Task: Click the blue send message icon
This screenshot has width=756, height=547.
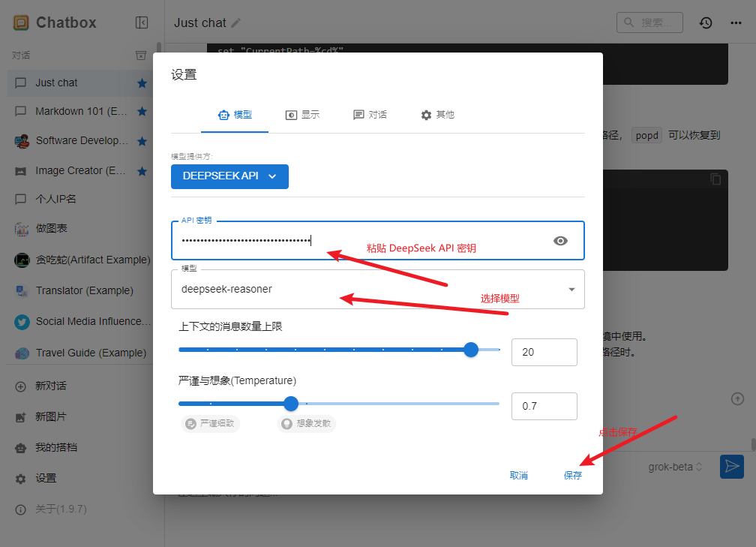Action: pyautogui.click(x=732, y=466)
